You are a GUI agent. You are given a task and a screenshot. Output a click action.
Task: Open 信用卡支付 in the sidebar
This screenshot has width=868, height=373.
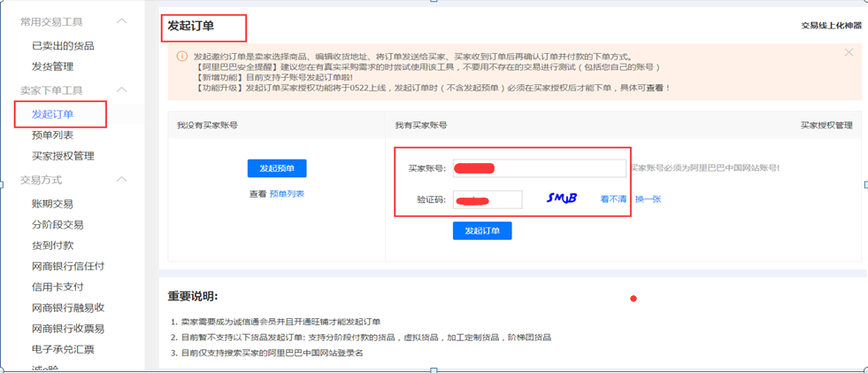point(58,287)
